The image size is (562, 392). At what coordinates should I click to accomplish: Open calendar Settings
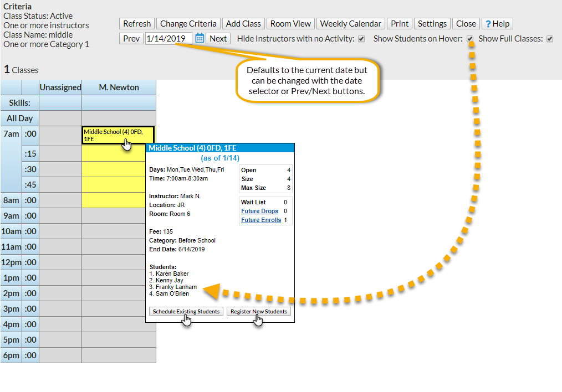tap(432, 24)
